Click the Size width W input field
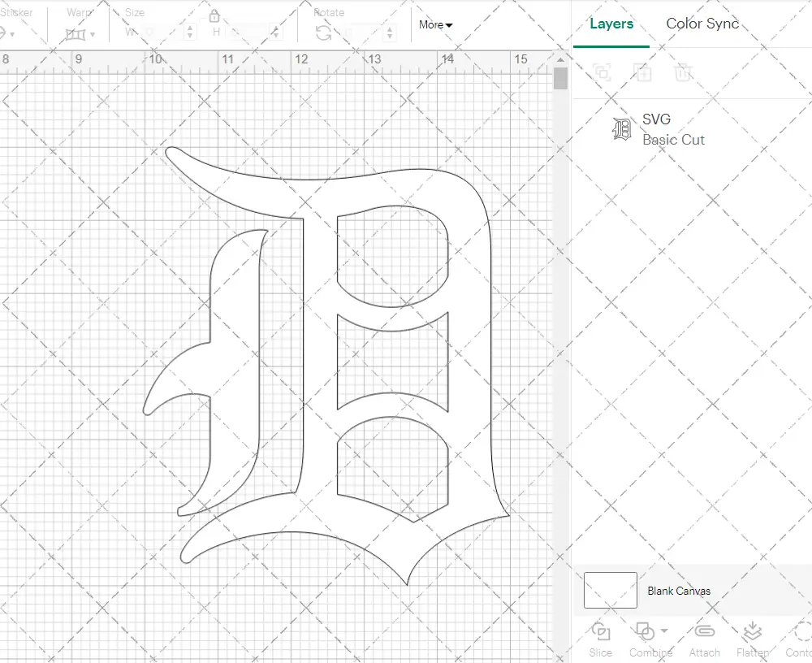Image resolution: width=812 pixels, height=663 pixels. pos(162,32)
